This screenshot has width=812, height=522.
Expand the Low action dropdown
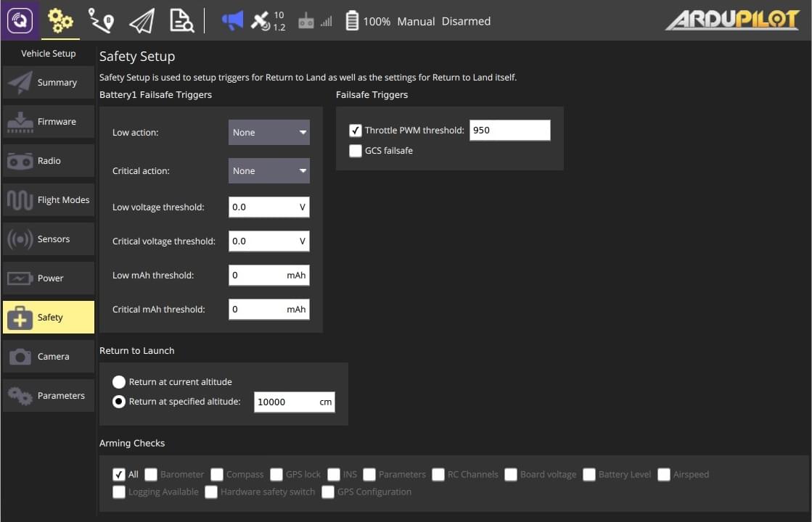[x=269, y=133]
